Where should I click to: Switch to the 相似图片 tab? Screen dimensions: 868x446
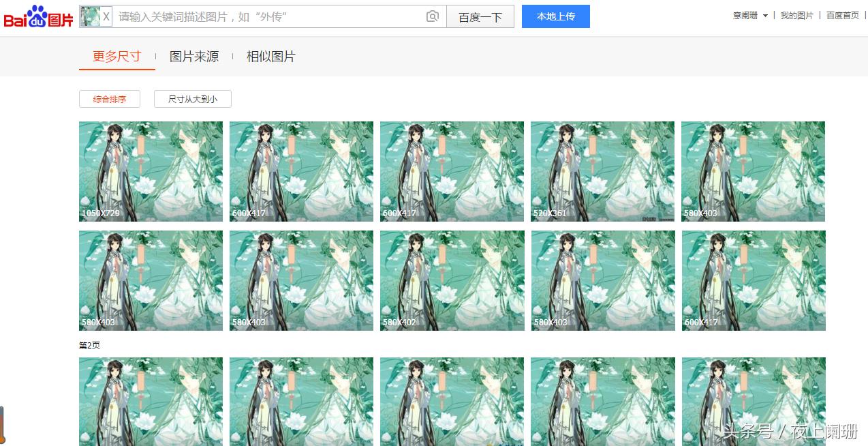tap(271, 57)
